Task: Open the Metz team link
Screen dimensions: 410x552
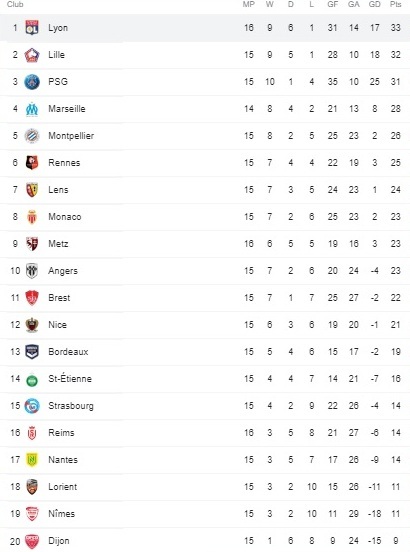Action: tap(58, 244)
